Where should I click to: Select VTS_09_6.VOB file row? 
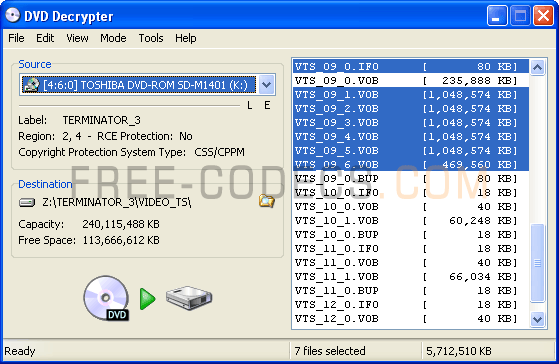tap(411, 165)
